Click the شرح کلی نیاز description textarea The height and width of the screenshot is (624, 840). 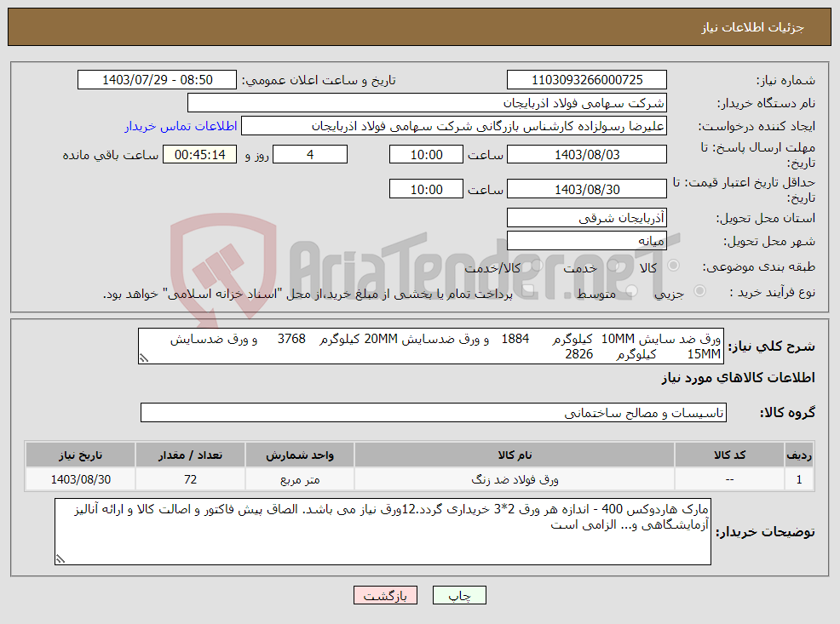pos(431,346)
